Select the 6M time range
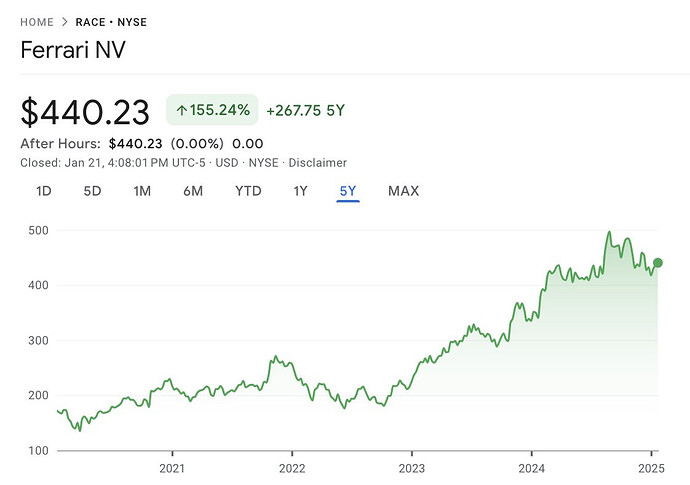 tap(193, 191)
